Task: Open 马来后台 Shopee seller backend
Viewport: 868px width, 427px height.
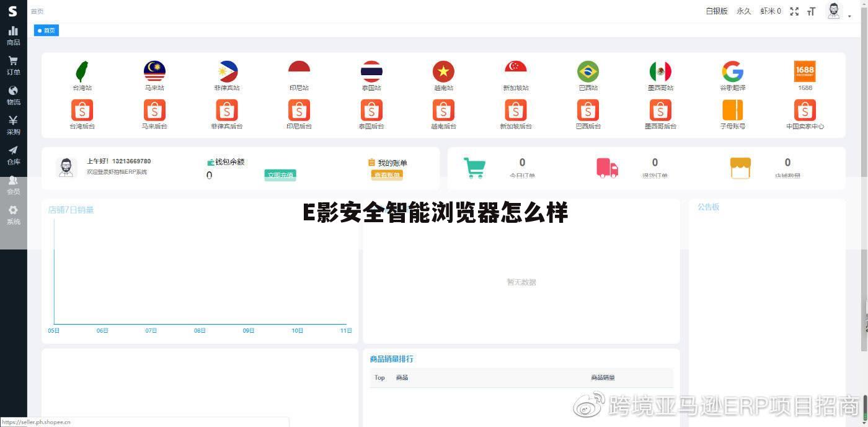Action: (154, 110)
